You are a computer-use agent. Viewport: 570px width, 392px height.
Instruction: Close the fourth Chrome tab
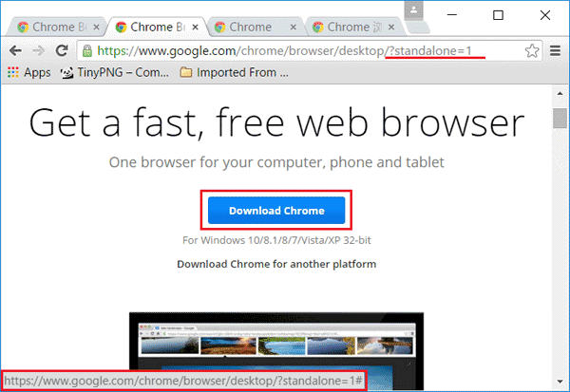pyautogui.click(x=391, y=28)
